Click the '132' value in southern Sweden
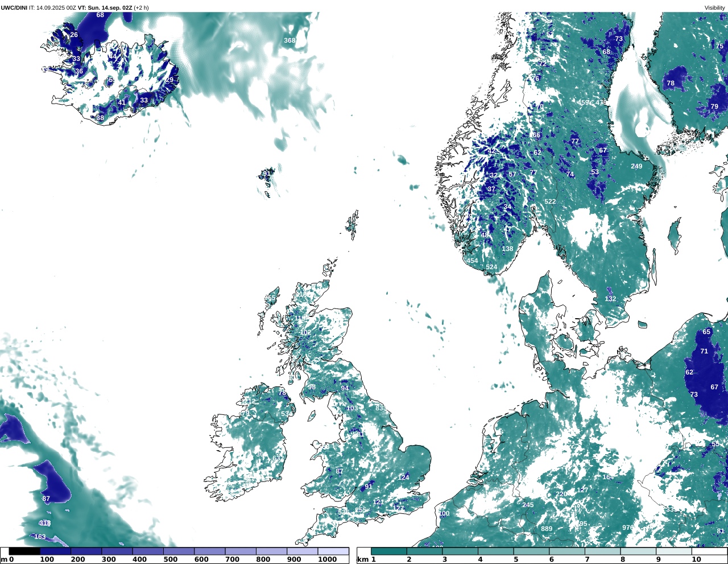The image size is (728, 564). pos(610,299)
